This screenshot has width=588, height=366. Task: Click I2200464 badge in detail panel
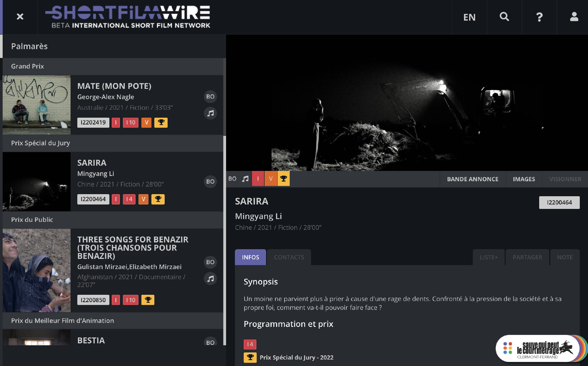tap(559, 202)
